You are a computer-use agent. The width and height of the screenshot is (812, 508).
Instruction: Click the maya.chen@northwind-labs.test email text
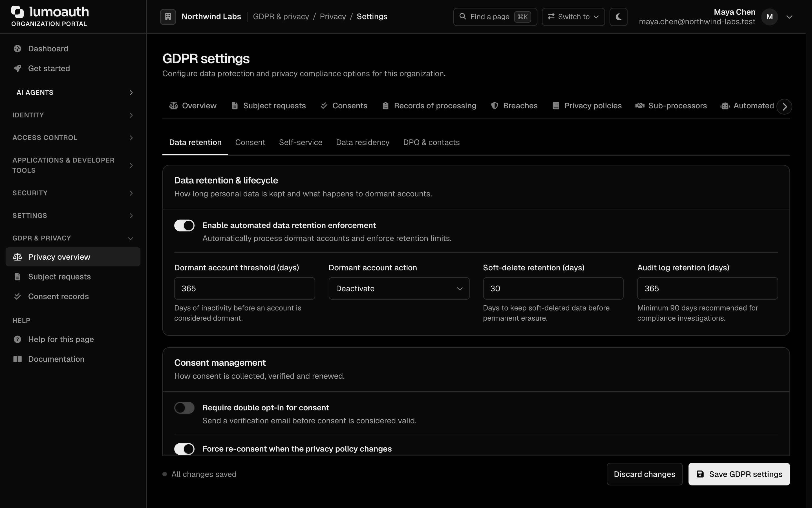tap(697, 22)
